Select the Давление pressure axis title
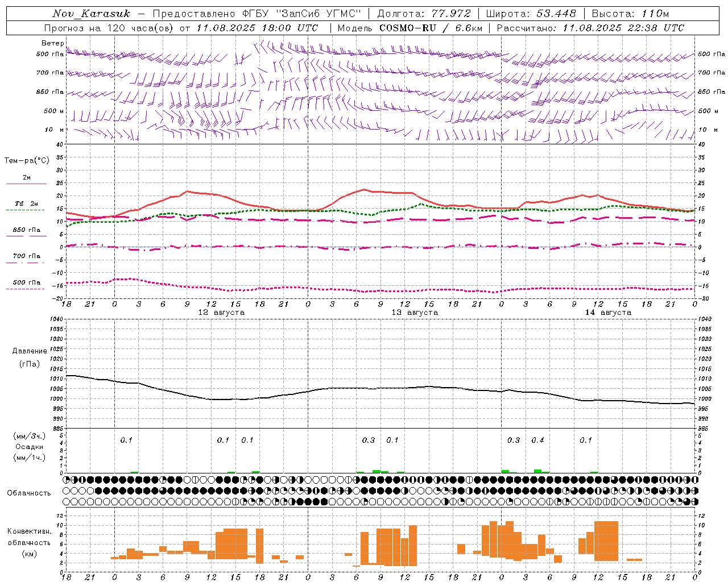 pos(30,351)
